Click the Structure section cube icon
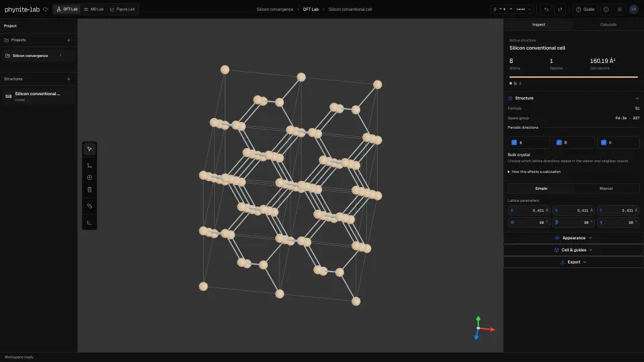 [510, 98]
